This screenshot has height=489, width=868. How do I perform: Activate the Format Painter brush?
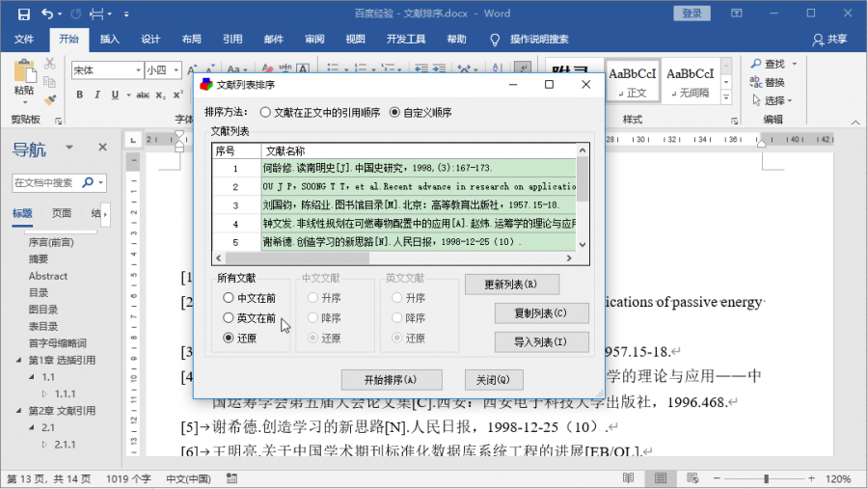coord(50,100)
